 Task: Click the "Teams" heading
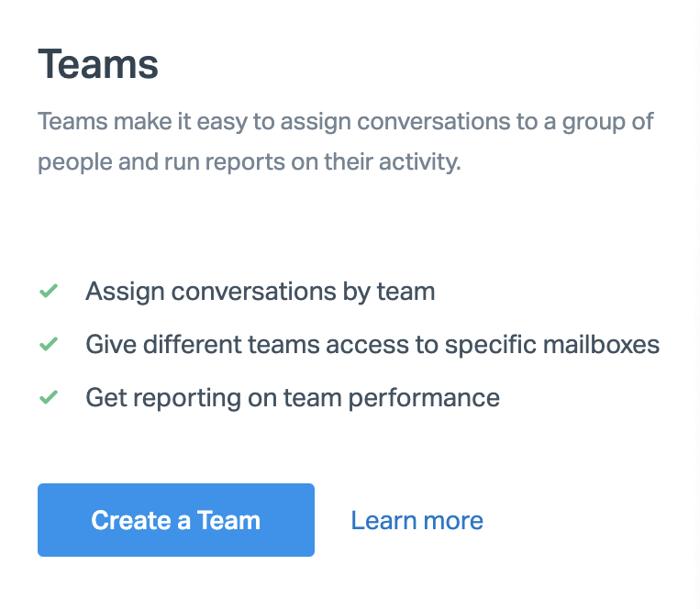click(98, 65)
